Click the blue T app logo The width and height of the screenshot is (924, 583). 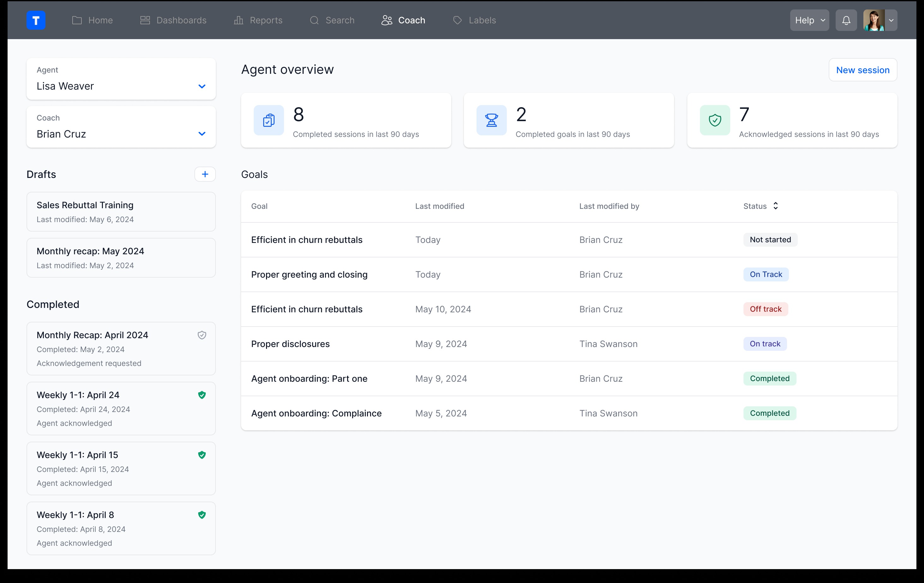click(x=36, y=20)
